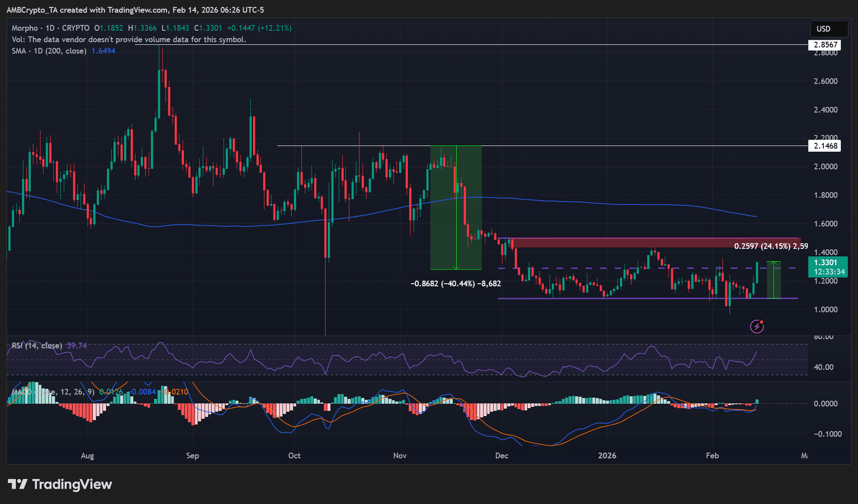Click the 2.1468 horizontal line price label
Viewport: 858px width, 504px height.
point(825,146)
